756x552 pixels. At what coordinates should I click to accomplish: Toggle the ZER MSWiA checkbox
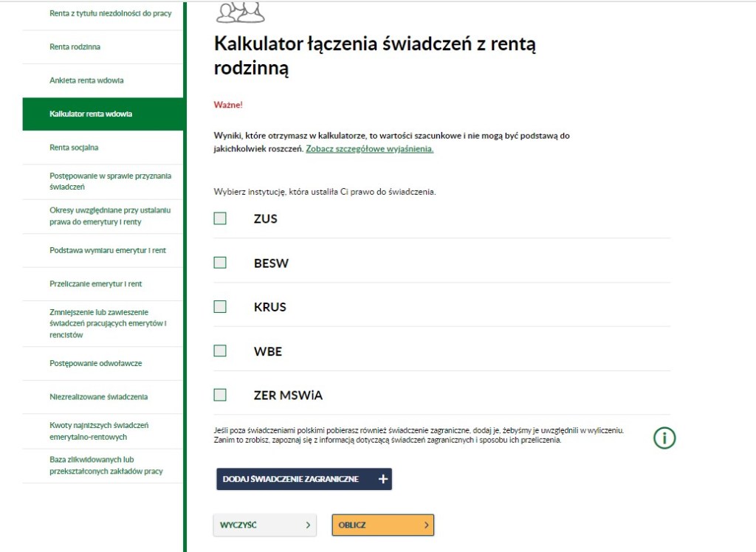(220, 396)
